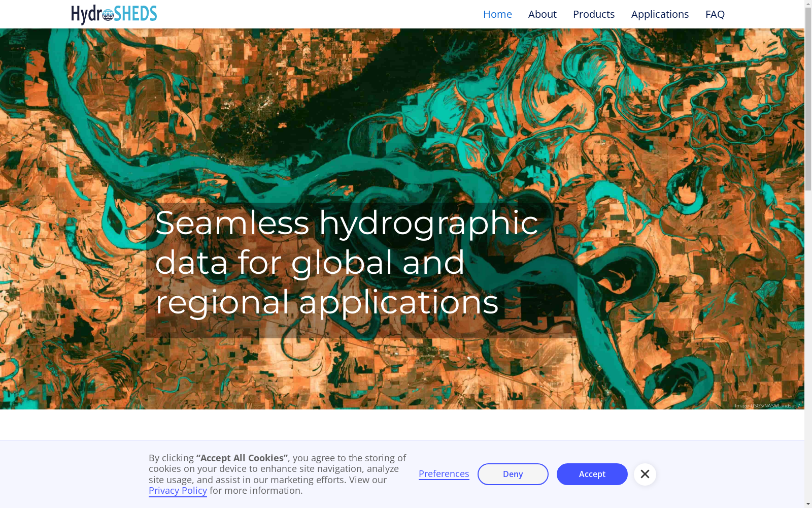Image resolution: width=812 pixels, height=508 pixels.
Task: Open cookie Preferences
Action: click(444, 474)
